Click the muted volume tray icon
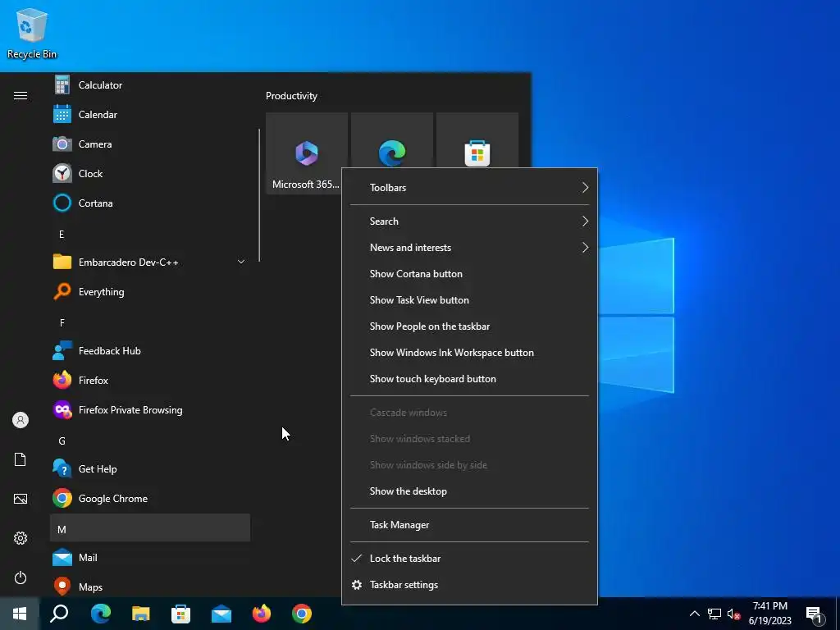 733,614
